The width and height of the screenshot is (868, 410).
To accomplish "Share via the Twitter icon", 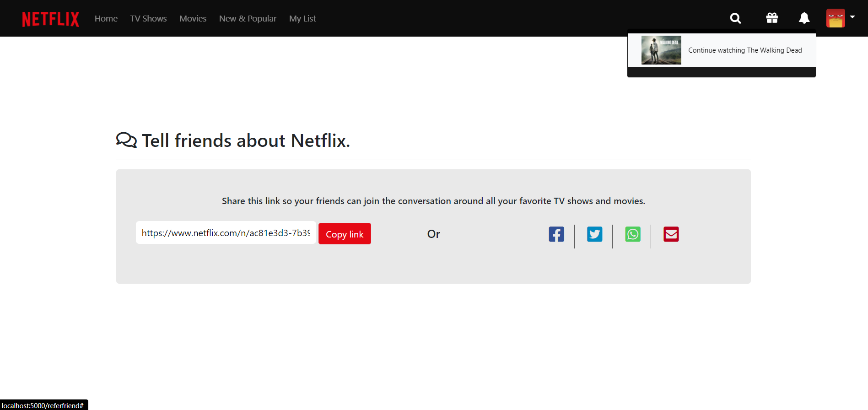I will pyautogui.click(x=595, y=234).
